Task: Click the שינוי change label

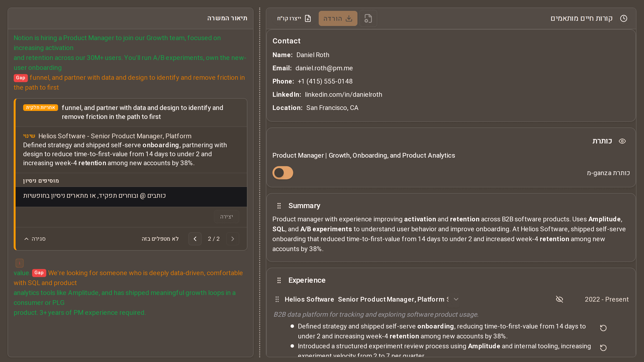Action: (29, 136)
